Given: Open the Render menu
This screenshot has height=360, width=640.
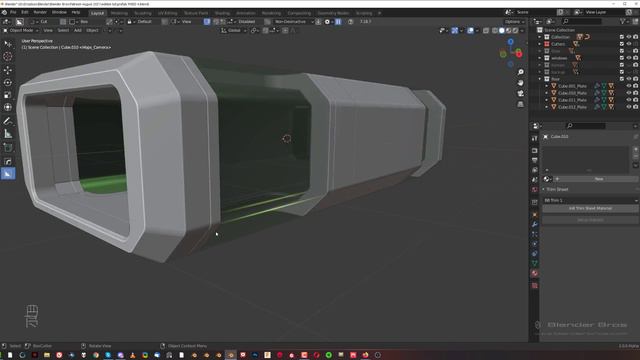Looking at the screenshot, I should pos(40,12).
